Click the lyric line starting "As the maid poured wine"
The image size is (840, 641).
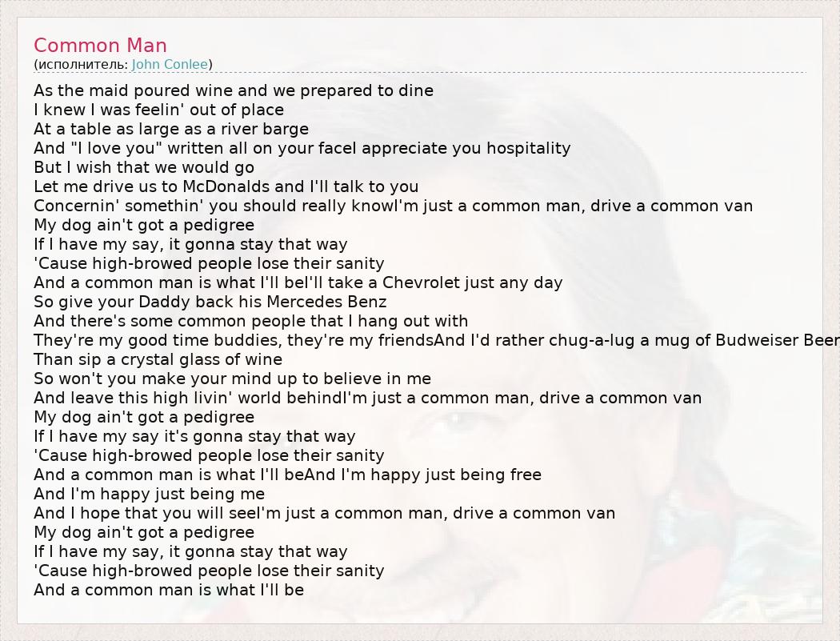(233, 90)
